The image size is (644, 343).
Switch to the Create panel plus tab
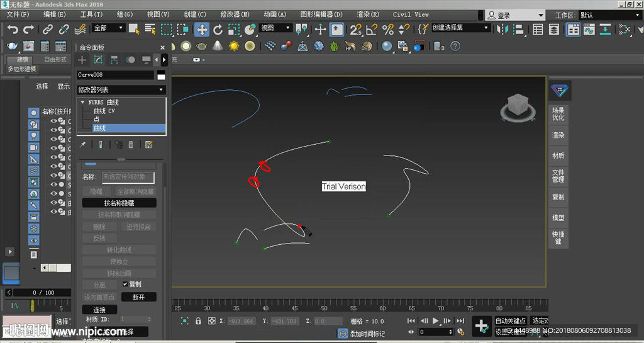(x=82, y=60)
